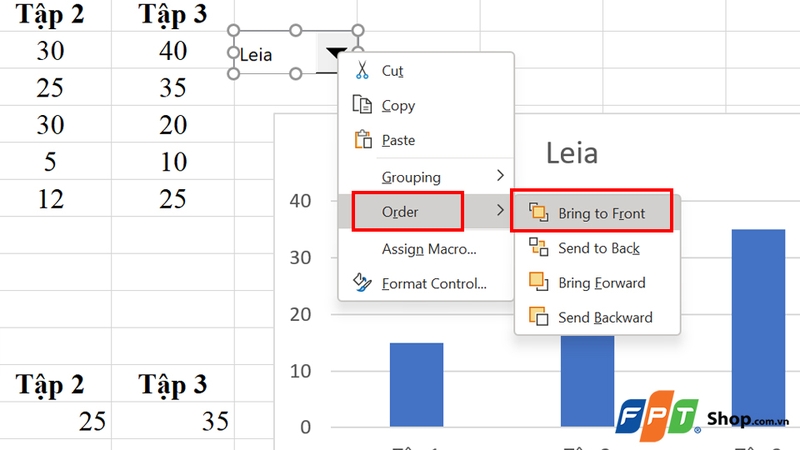800x450 pixels.
Task: Open the Leia combo box dropdown arrow
Action: 336,53
